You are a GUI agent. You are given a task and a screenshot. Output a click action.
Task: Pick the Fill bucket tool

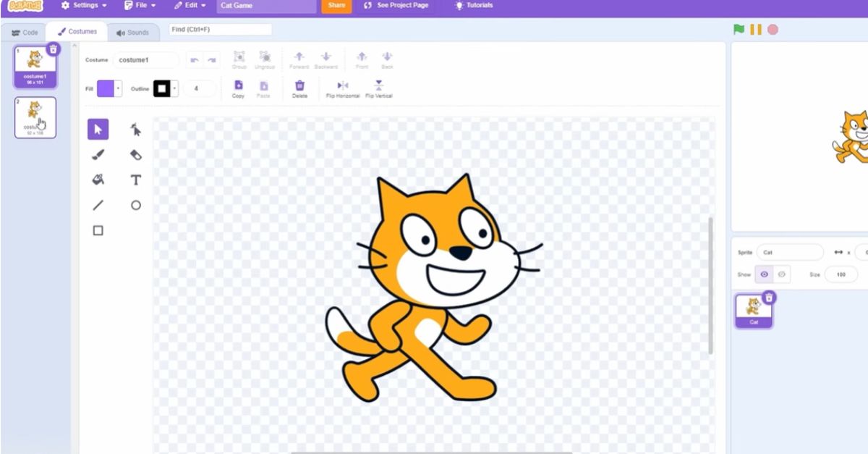pos(98,180)
